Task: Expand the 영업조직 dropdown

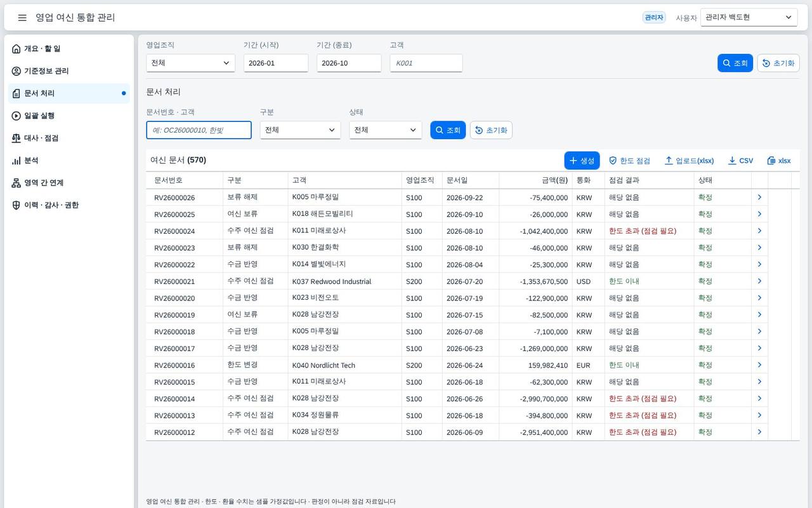Action: pos(190,63)
